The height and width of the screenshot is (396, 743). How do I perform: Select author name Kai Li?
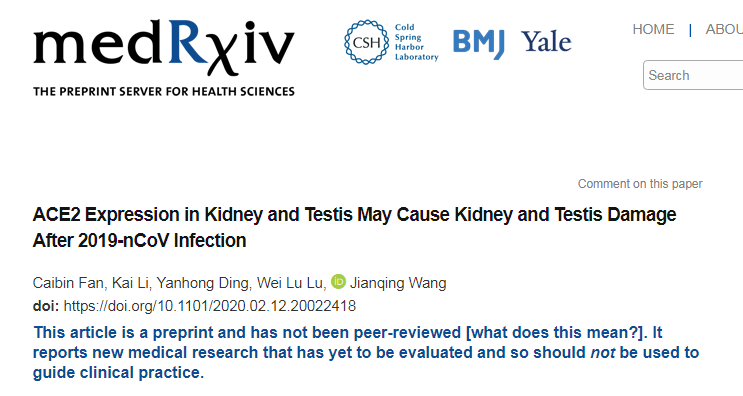(130, 283)
